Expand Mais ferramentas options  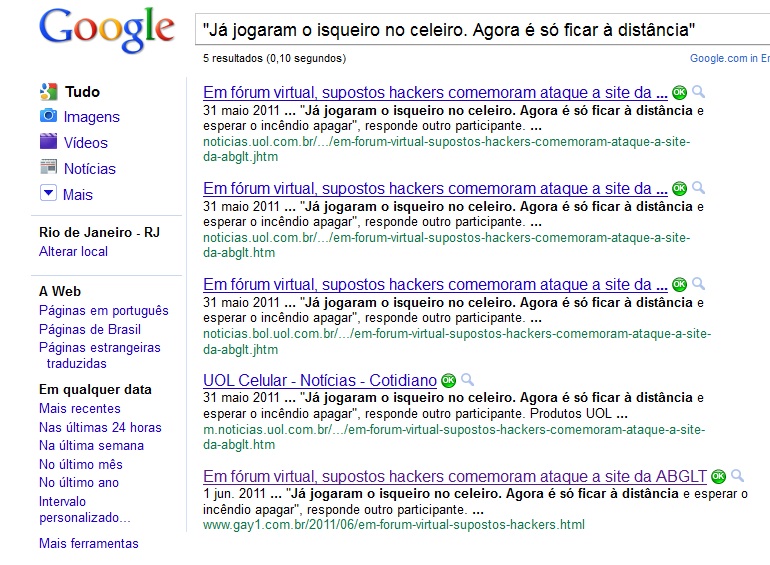click(89, 543)
